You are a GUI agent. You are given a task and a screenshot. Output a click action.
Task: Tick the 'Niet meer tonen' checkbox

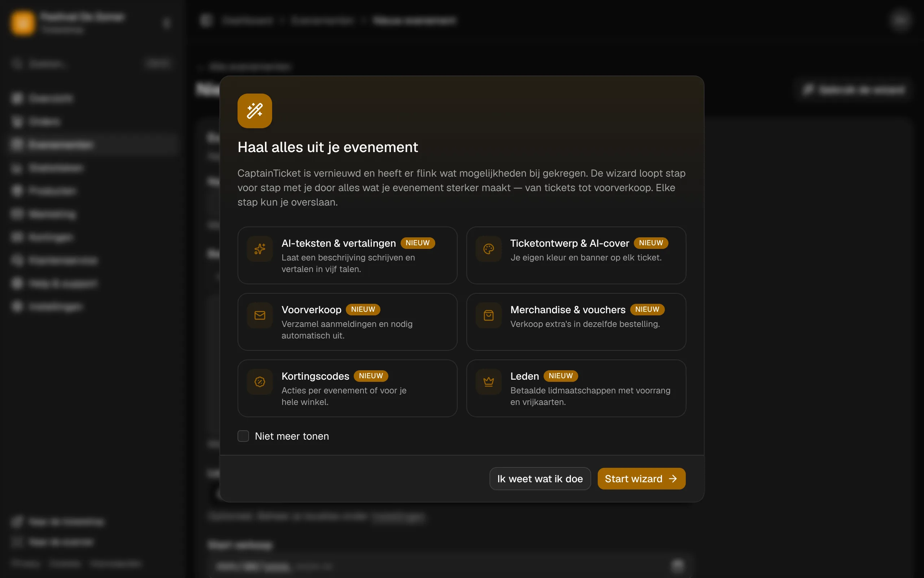[x=243, y=436]
